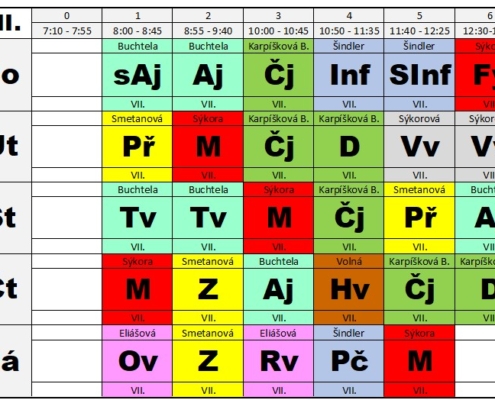495x400 pixels.
Task: Select the M cell in period 2 column
Action: pos(208,147)
